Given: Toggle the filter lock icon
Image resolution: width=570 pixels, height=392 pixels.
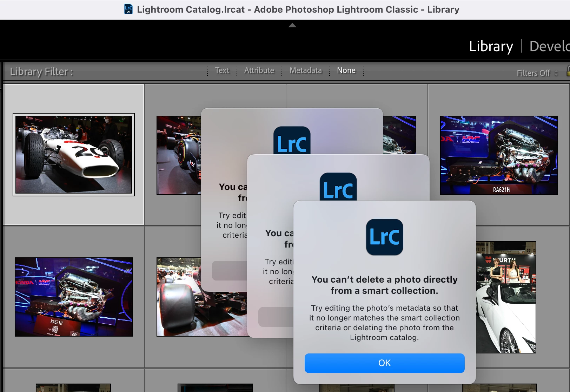Looking at the screenshot, I should point(568,71).
